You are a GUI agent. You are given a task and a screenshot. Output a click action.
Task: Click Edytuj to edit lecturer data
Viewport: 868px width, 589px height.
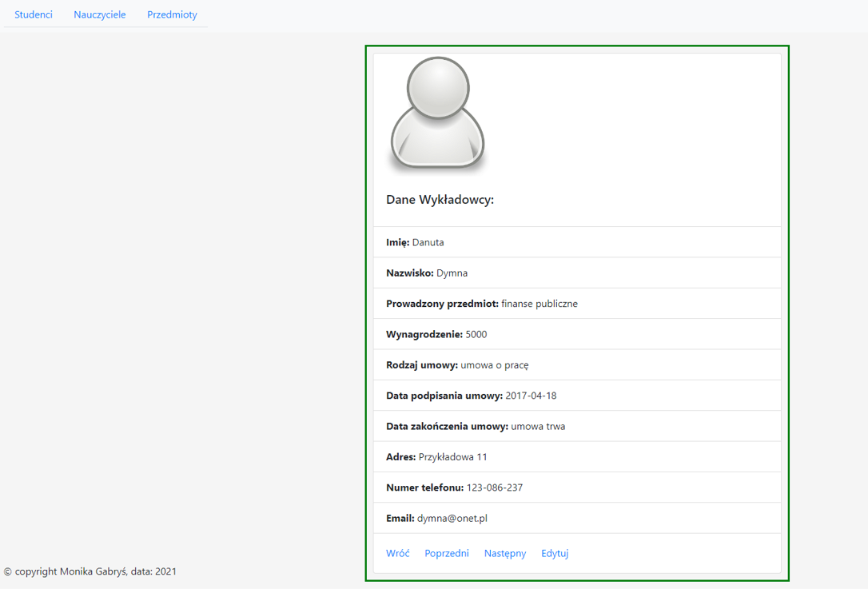tap(555, 552)
